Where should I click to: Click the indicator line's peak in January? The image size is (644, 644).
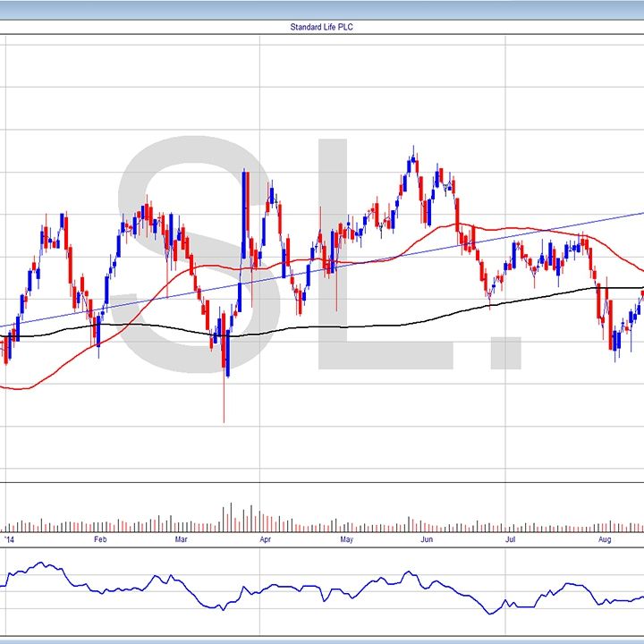point(40,564)
